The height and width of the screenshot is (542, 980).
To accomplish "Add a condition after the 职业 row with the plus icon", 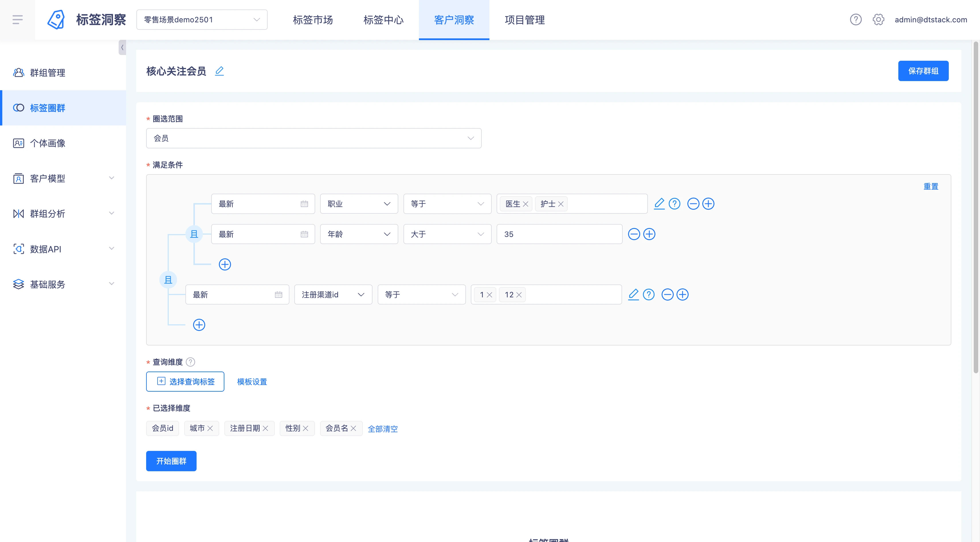I will (708, 203).
